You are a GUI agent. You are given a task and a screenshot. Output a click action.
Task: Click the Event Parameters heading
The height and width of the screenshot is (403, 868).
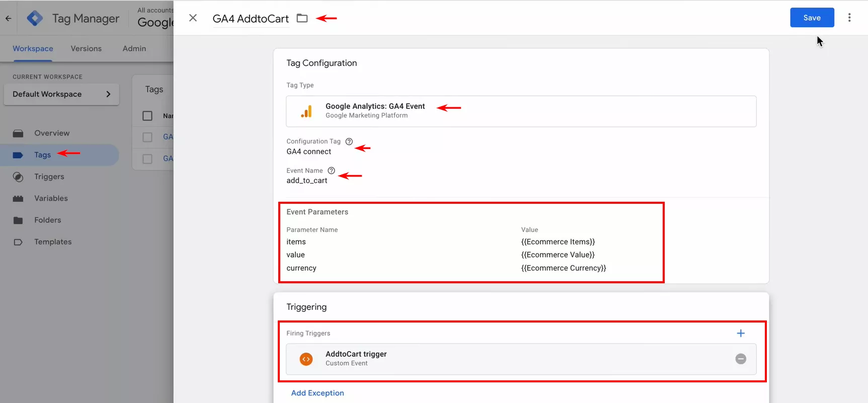click(x=317, y=212)
